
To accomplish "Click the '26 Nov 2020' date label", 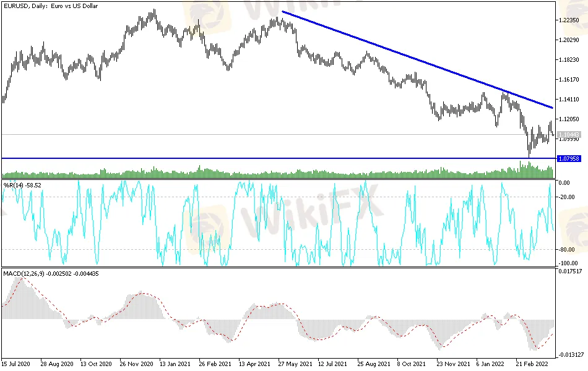I will [x=137, y=364].
